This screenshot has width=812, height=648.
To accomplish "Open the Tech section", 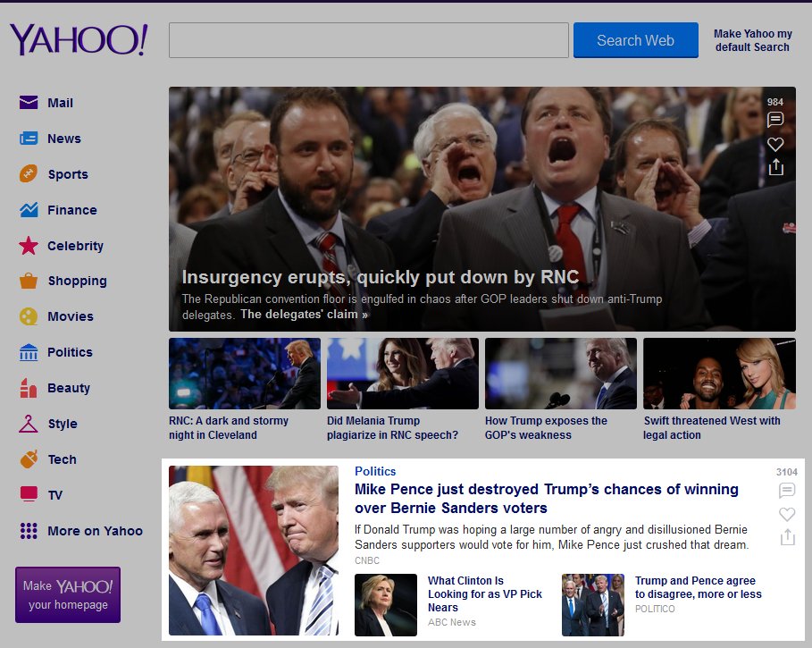I will pos(63,459).
